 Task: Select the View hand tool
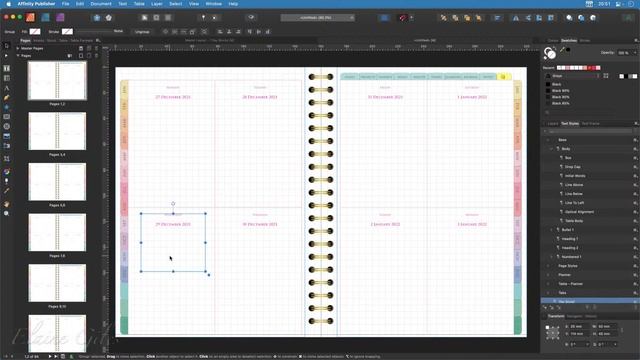click(7, 204)
